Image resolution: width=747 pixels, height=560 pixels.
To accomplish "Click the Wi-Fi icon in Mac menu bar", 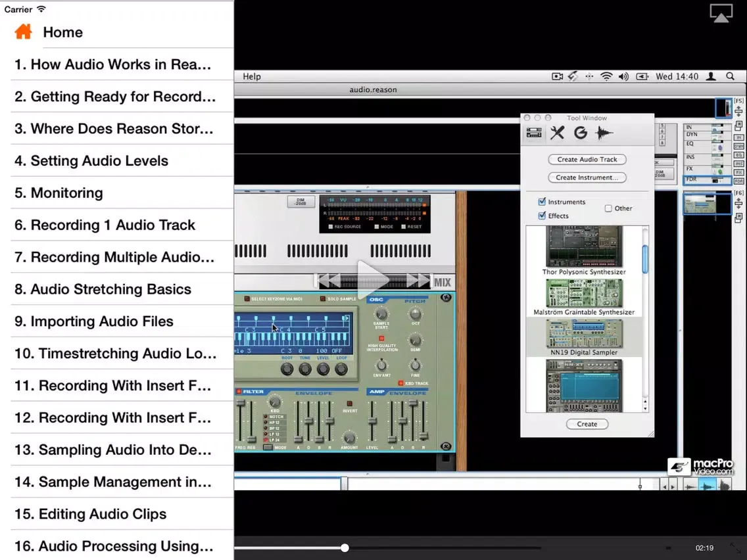I will (606, 76).
